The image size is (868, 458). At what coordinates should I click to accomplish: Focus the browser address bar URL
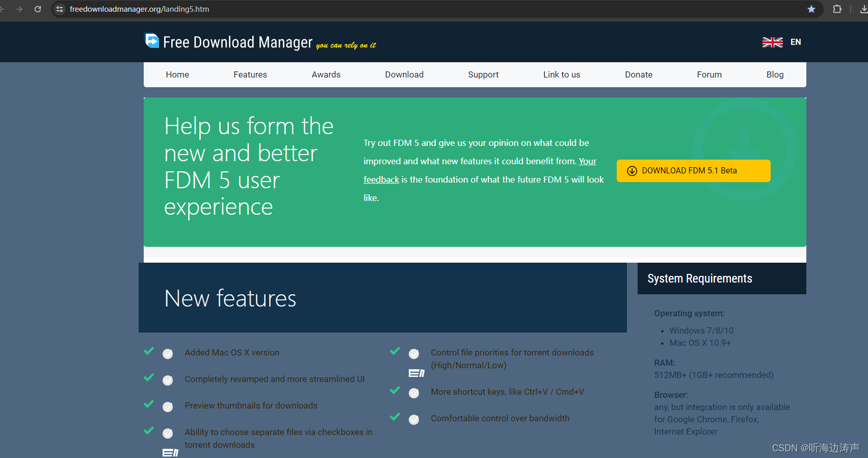pyautogui.click(x=139, y=9)
